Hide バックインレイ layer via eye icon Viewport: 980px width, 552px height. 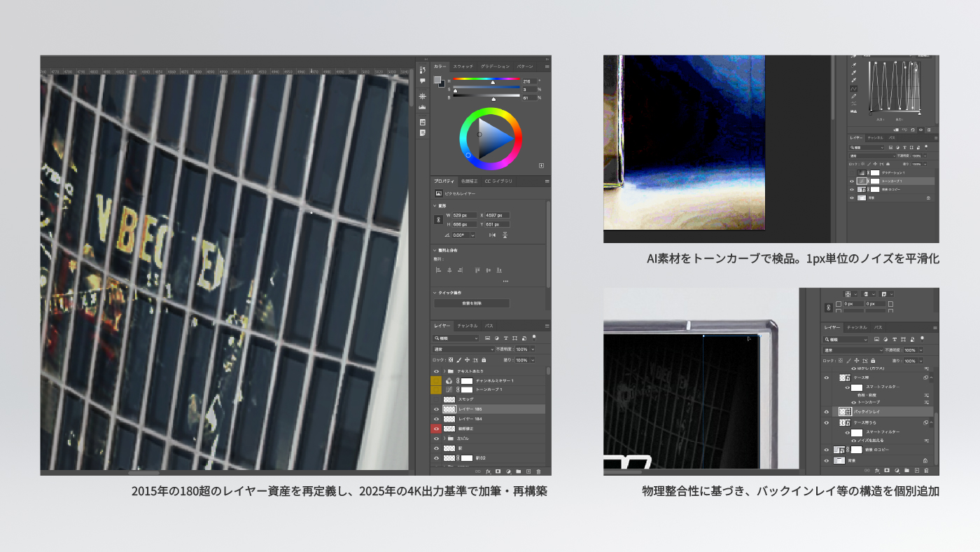point(827,411)
